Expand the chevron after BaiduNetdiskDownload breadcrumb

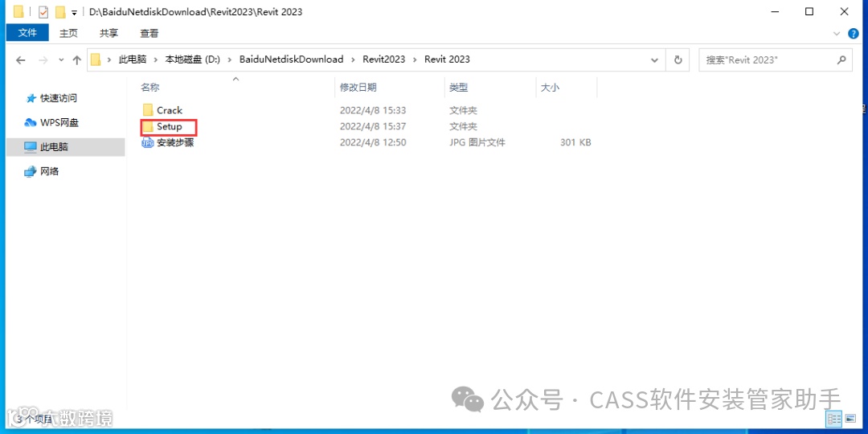click(x=353, y=59)
